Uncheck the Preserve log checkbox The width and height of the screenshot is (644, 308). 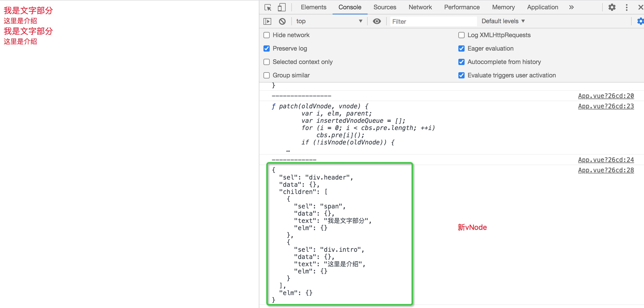267,48
